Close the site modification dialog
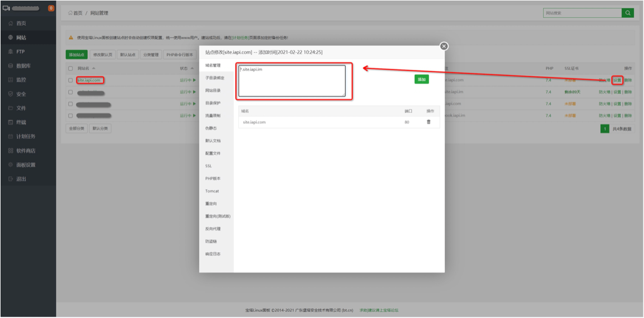The image size is (644, 318). click(444, 46)
